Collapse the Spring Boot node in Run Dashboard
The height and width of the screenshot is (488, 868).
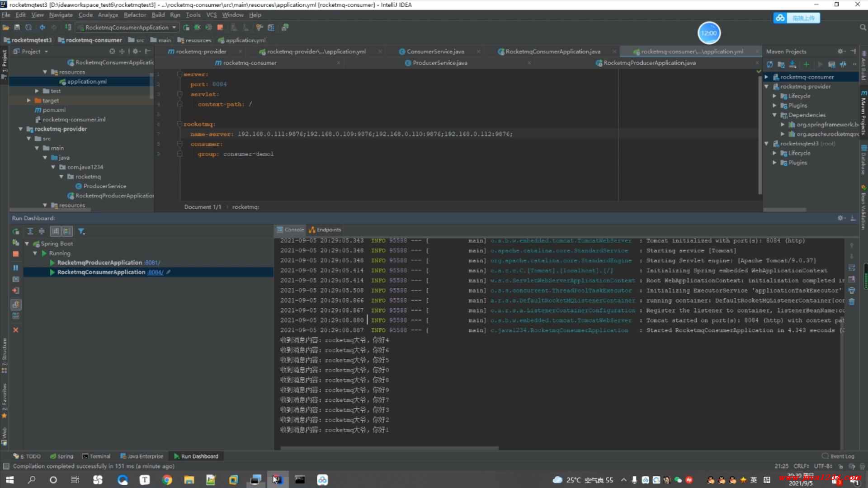tap(27, 244)
